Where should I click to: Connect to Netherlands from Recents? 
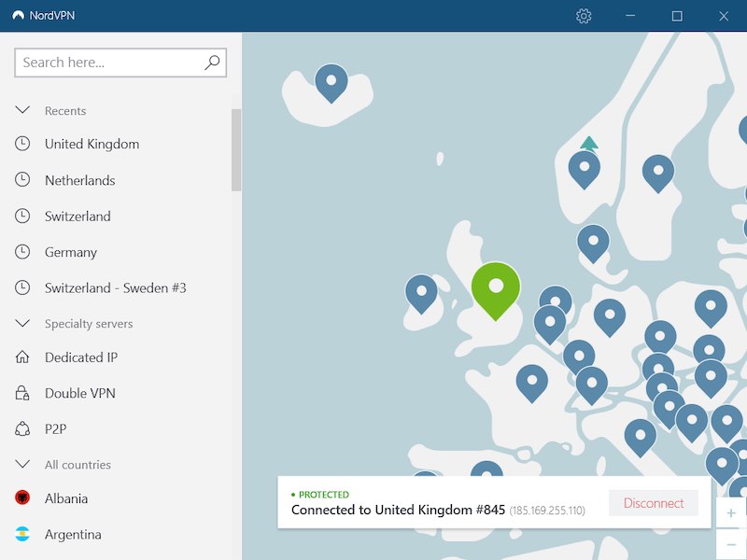click(x=80, y=180)
